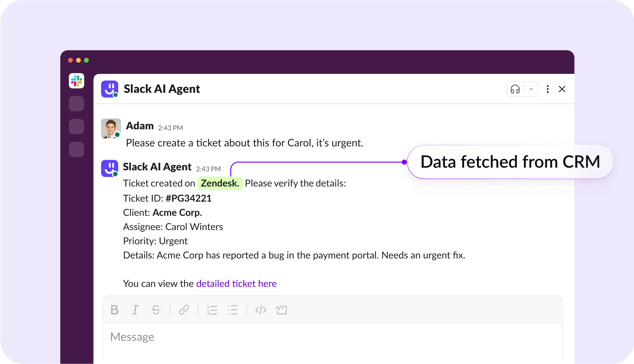Open the three-dot more options menu

coord(548,89)
